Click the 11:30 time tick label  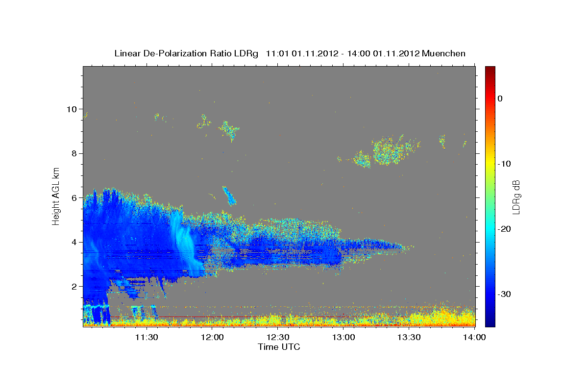(146, 338)
